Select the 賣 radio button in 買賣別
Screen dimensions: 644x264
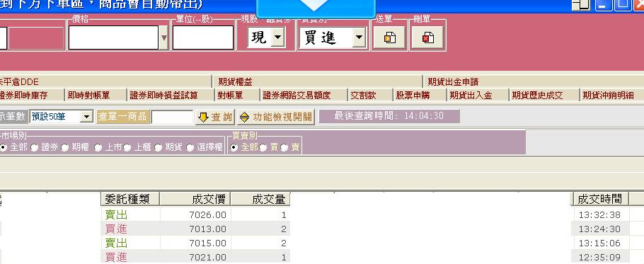284,148
